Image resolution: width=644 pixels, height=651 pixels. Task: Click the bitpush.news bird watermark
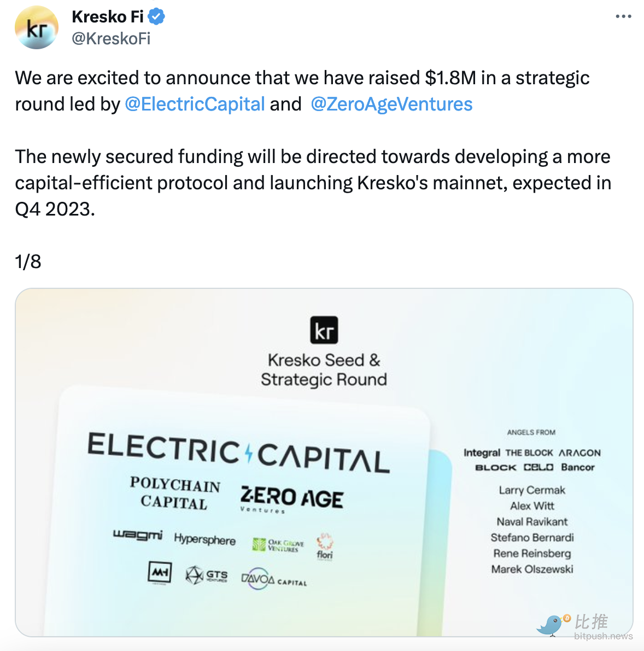pos(552,625)
